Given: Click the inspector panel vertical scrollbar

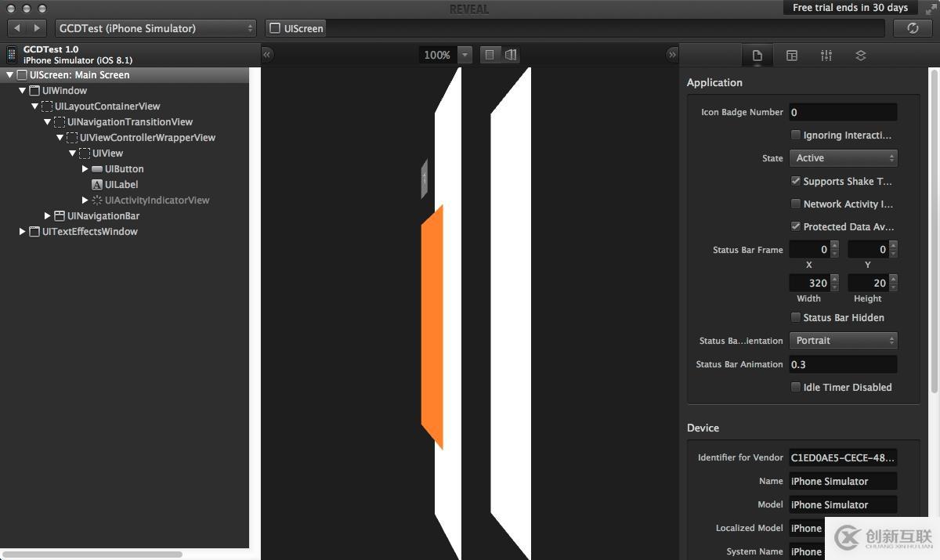Looking at the screenshot, I should 934,231.
